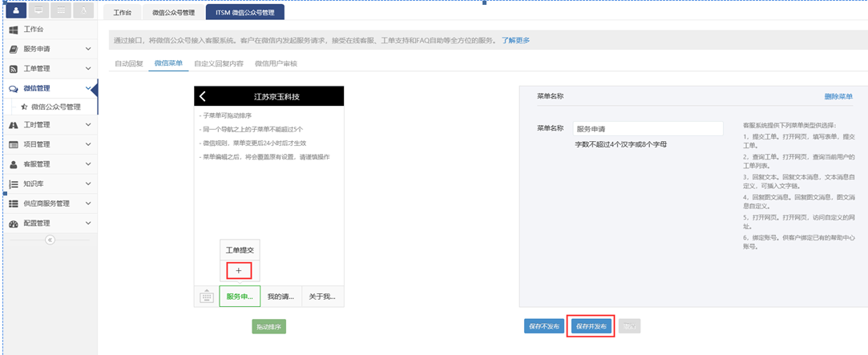Expand the 知识库 sidebar section
868x355 pixels.
(x=88, y=184)
